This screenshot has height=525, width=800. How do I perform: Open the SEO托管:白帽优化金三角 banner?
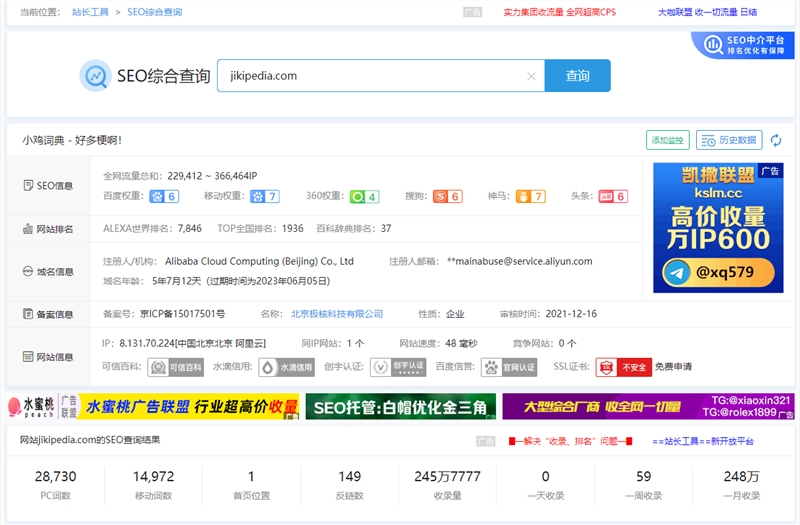click(401, 407)
